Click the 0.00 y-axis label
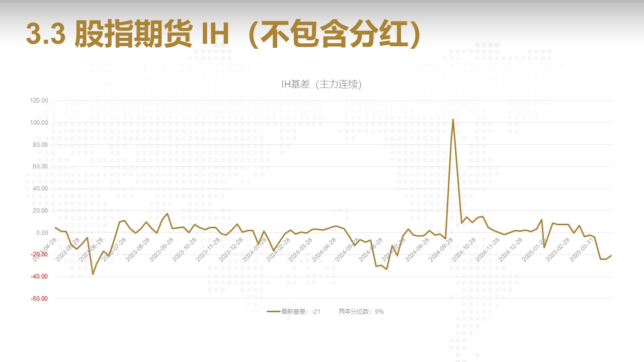This screenshot has height=362, width=644. tap(41, 233)
